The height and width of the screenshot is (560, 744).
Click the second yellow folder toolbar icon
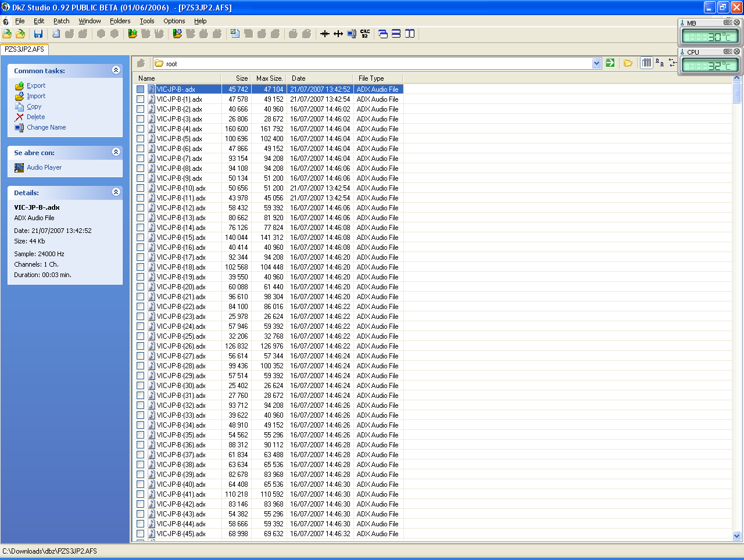pyautogui.click(x=20, y=34)
